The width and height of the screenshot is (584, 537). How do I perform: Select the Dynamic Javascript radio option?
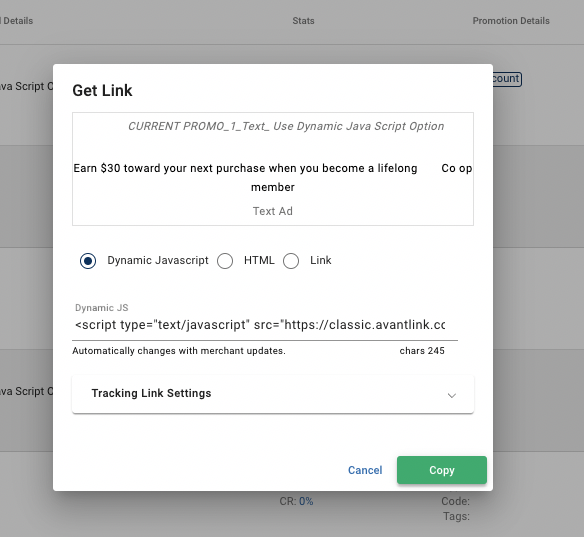pyautogui.click(x=88, y=261)
